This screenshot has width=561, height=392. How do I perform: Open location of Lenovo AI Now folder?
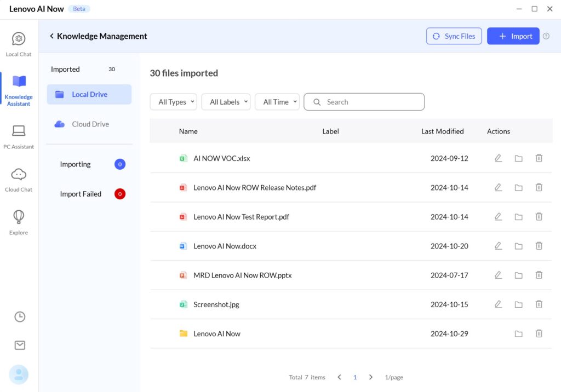tap(518, 334)
